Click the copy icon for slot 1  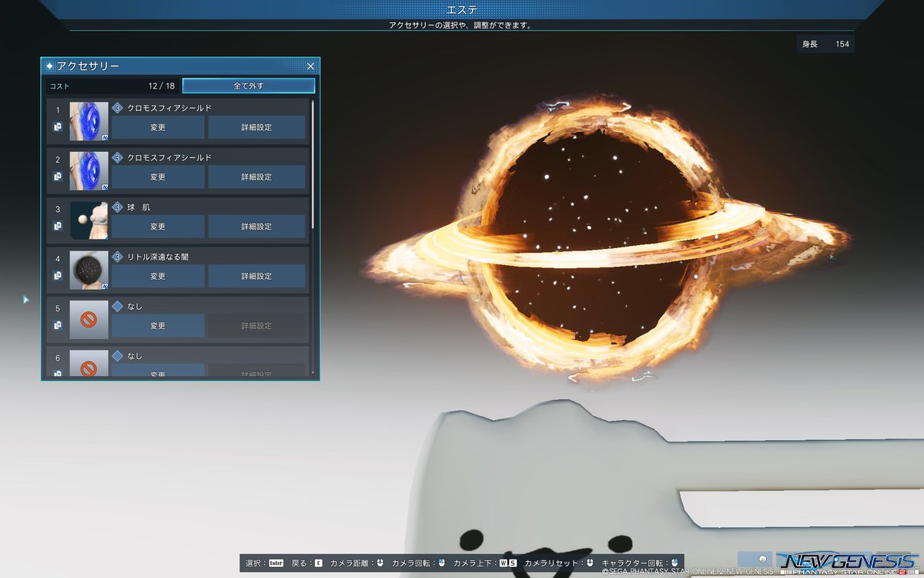pyautogui.click(x=58, y=127)
